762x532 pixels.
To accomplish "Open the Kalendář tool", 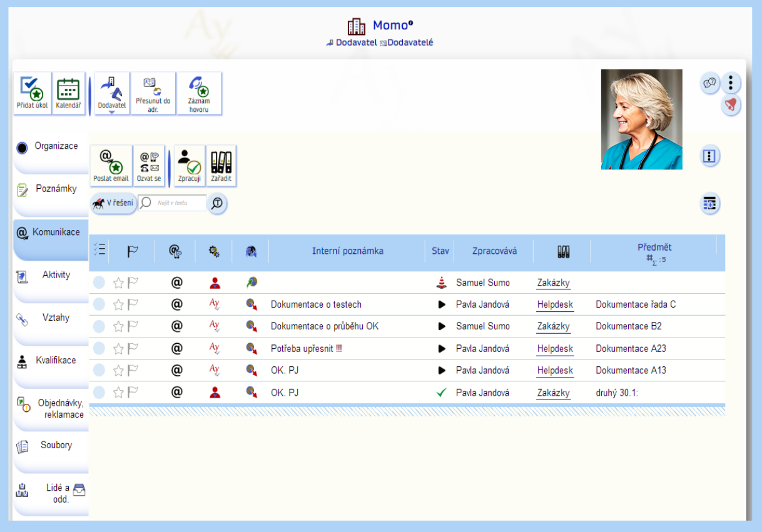I will pos(68,94).
